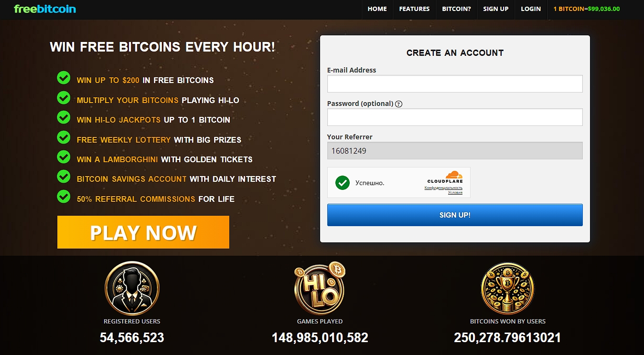Screen dimensions: 644x355
Task: Click green checkmark beside Win a Lamborghini
Action: point(64,157)
